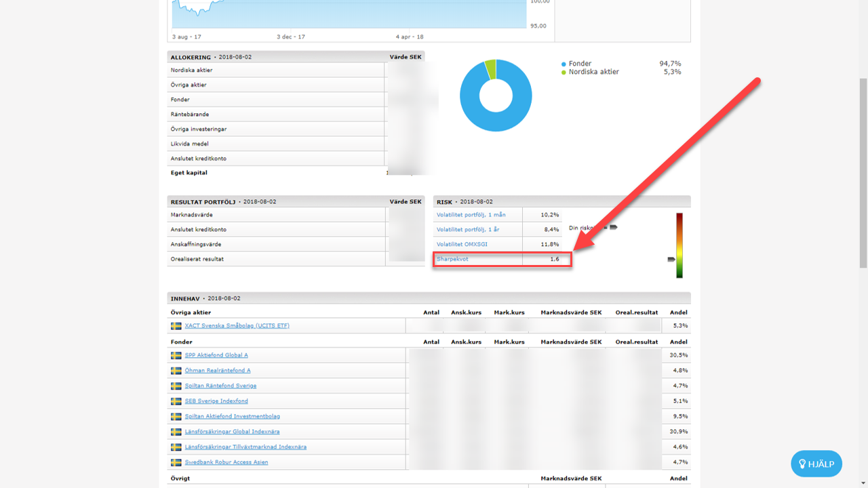Viewport: 868px width, 488px height.
Task: Click the flag icon next to SPP Aktiefond Global A
Action: point(176,355)
